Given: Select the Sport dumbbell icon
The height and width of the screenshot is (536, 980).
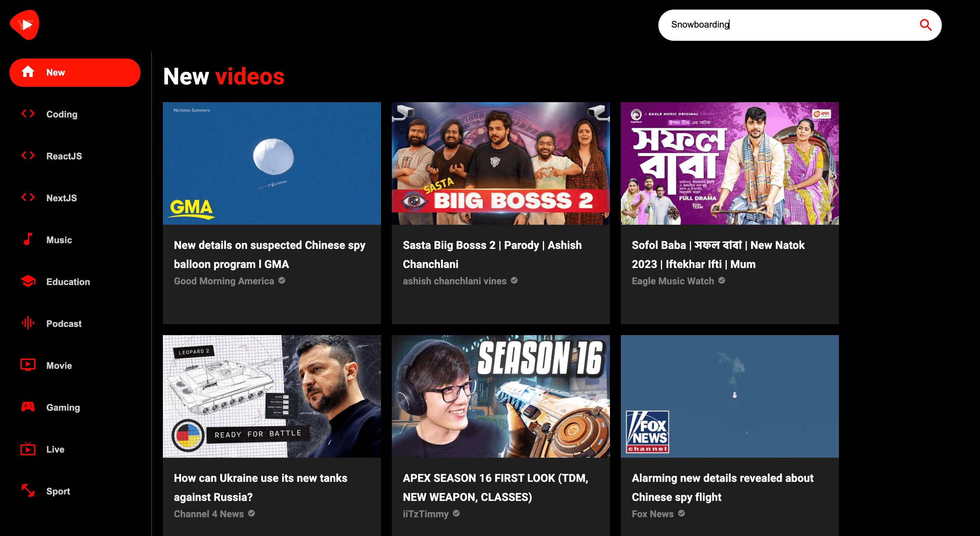Looking at the screenshot, I should point(28,490).
